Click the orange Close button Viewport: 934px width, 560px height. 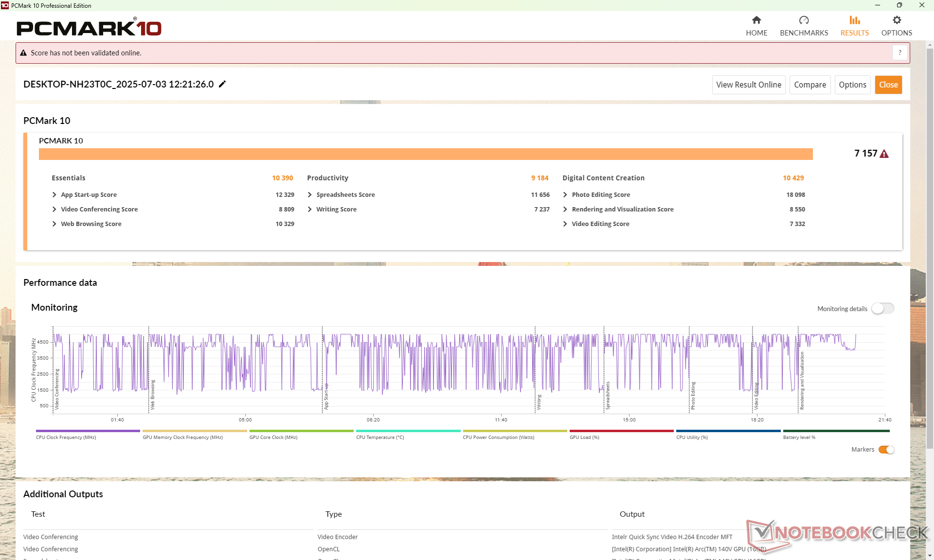coord(888,85)
